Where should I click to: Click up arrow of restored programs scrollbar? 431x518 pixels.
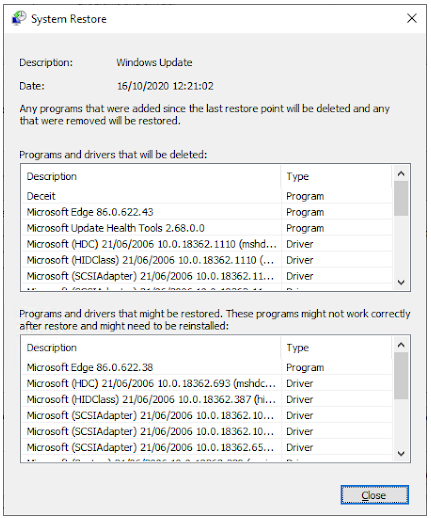pos(401,345)
